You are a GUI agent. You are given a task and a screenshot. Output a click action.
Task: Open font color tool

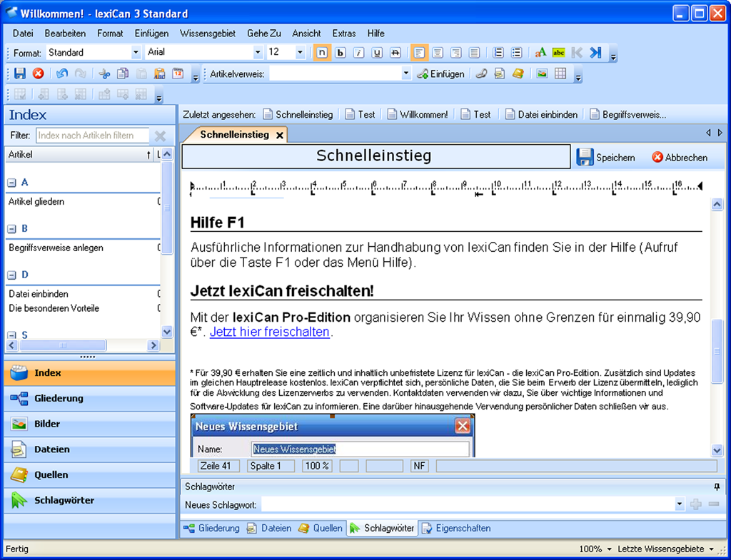click(x=540, y=53)
